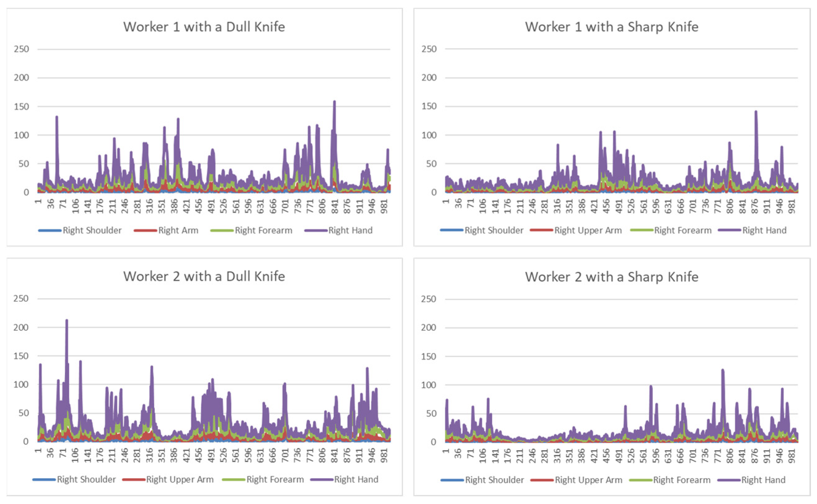This screenshot has height=504, width=817.
Task: Click Right Forearm legend in Worker 2 Dull chart
Action: (275, 479)
